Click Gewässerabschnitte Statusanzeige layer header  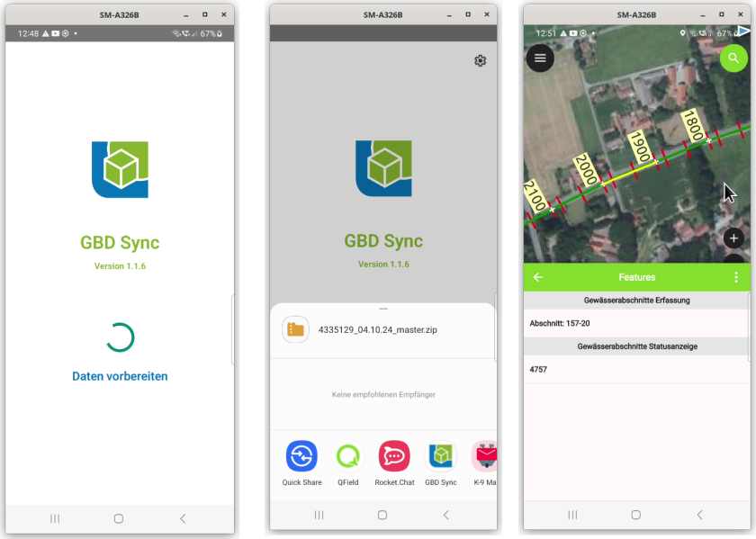[636, 346]
